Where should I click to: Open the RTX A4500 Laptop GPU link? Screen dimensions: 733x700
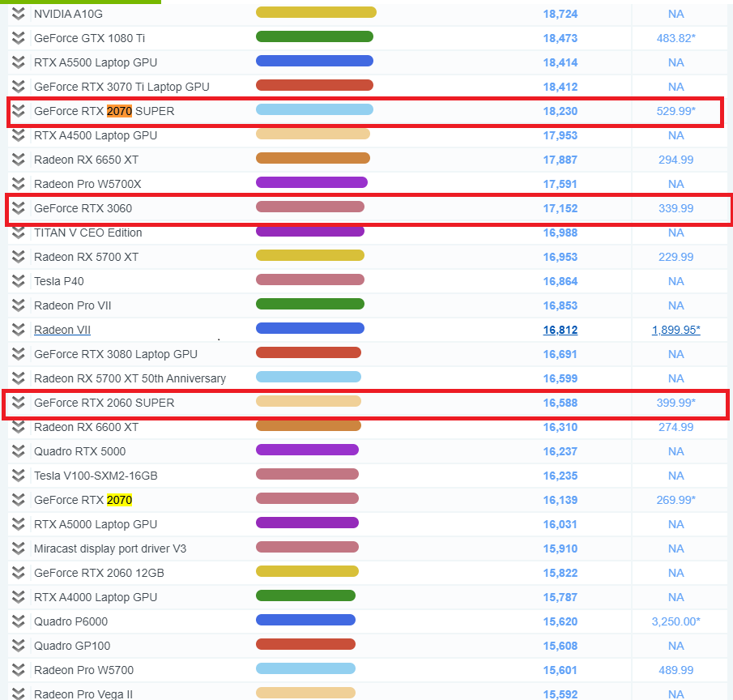pyautogui.click(x=96, y=135)
